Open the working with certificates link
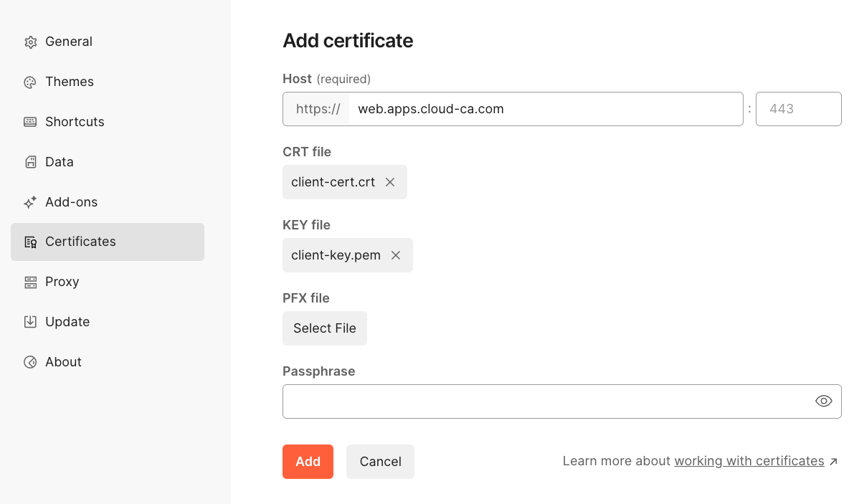The image size is (854, 504). 749,461
